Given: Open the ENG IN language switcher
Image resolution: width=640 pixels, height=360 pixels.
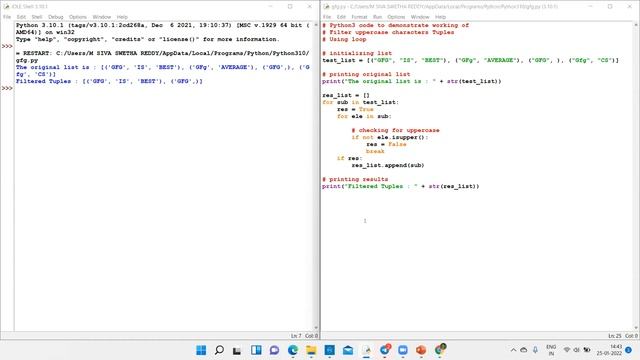Looking at the screenshot, I should (x=551, y=350).
